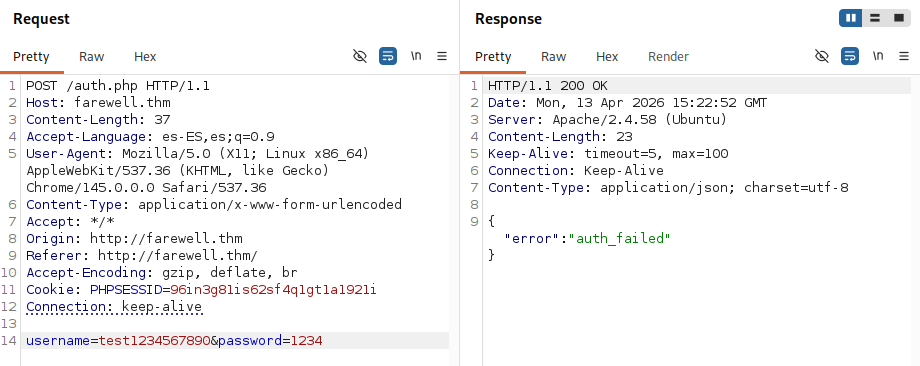Switch to Response Pretty tab
The image size is (920, 366).
coord(493,57)
